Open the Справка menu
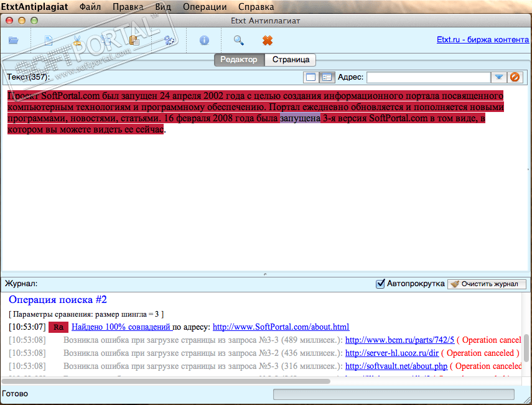532x405 pixels. [x=256, y=6]
